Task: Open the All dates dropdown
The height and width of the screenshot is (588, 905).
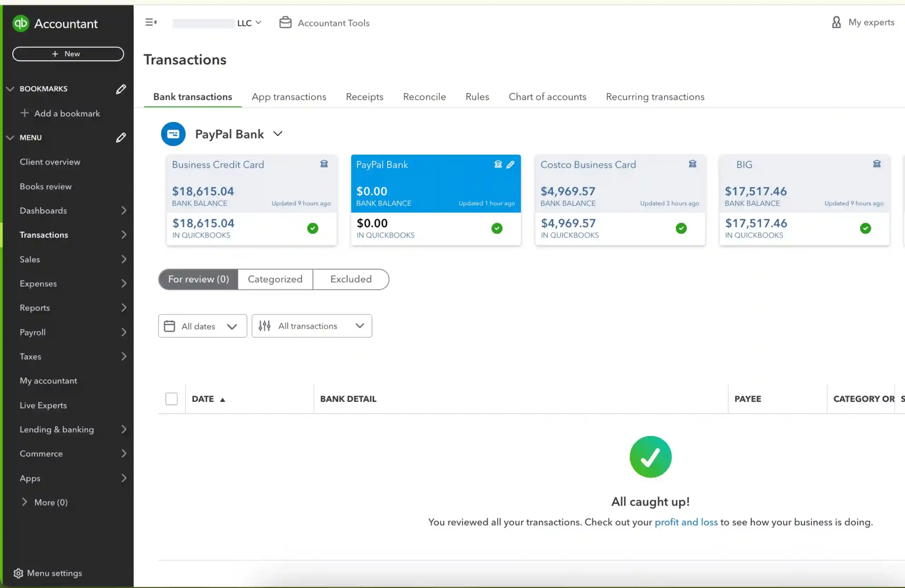Action: (202, 326)
